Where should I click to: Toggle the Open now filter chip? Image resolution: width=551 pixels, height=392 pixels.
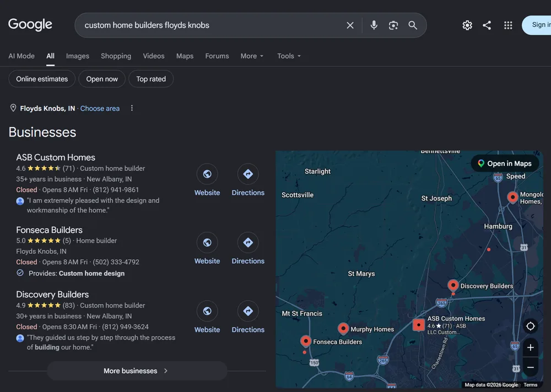point(102,79)
